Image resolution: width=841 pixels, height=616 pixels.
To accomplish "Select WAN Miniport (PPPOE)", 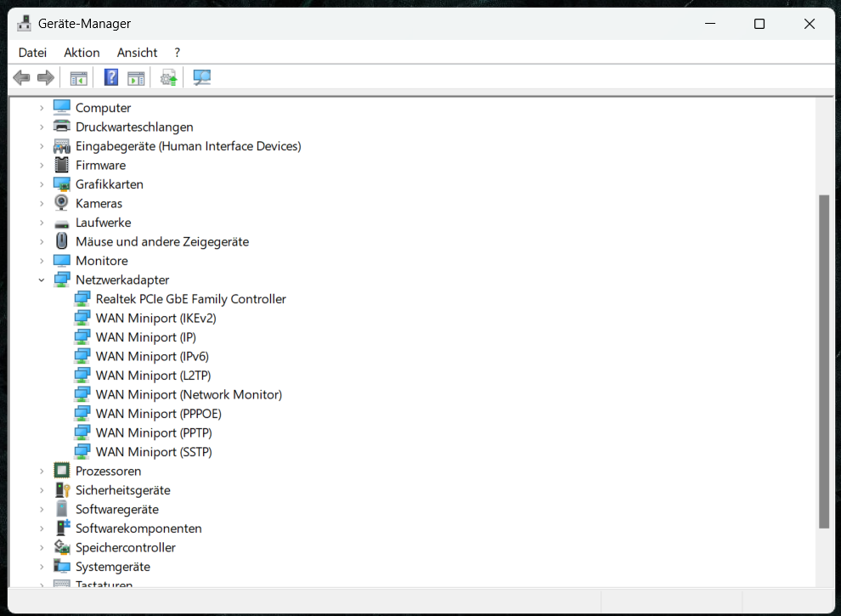I will [159, 414].
